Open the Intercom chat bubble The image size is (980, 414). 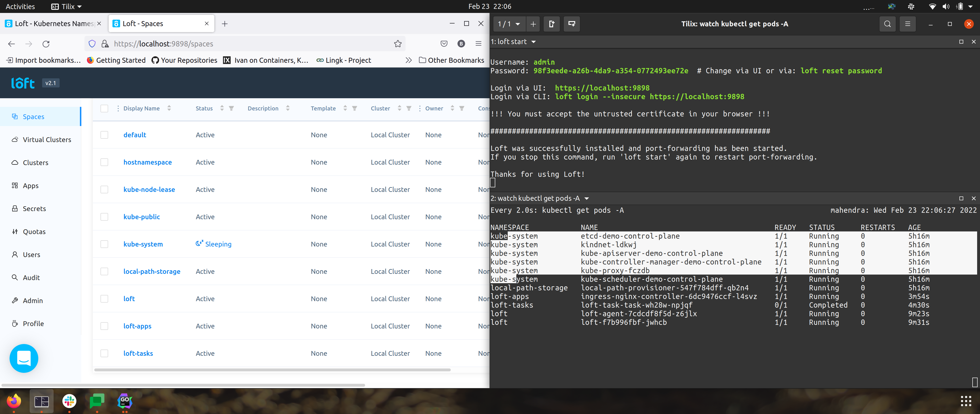(24, 358)
